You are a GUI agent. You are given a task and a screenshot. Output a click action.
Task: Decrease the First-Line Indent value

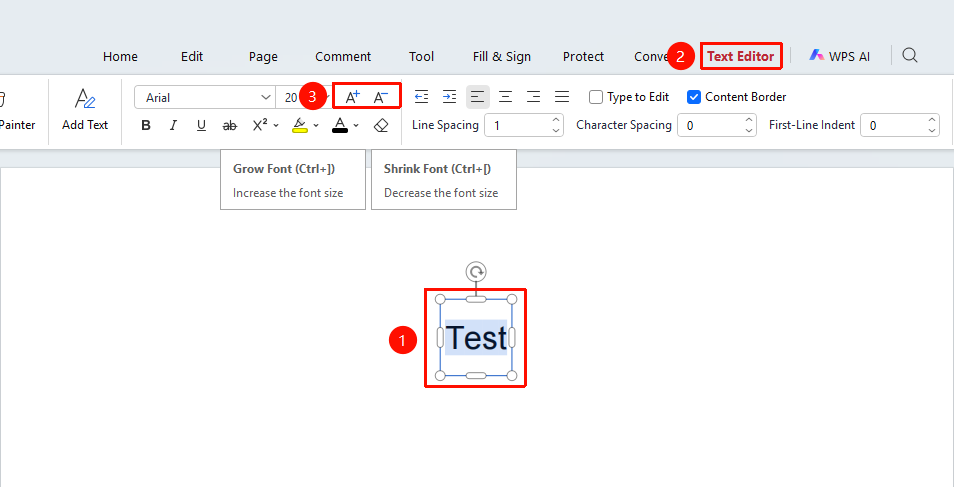click(933, 130)
